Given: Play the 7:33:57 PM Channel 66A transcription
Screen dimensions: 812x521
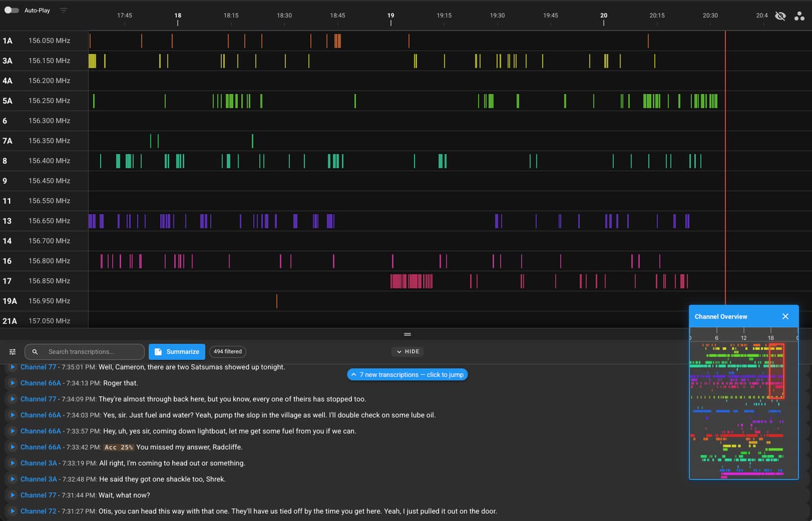Looking at the screenshot, I should pyautogui.click(x=12, y=431).
